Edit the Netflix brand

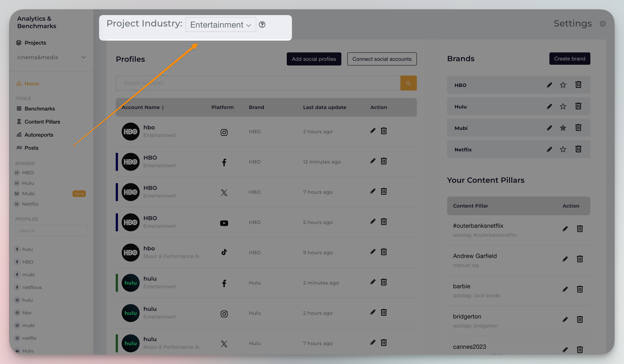click(549, 150)
